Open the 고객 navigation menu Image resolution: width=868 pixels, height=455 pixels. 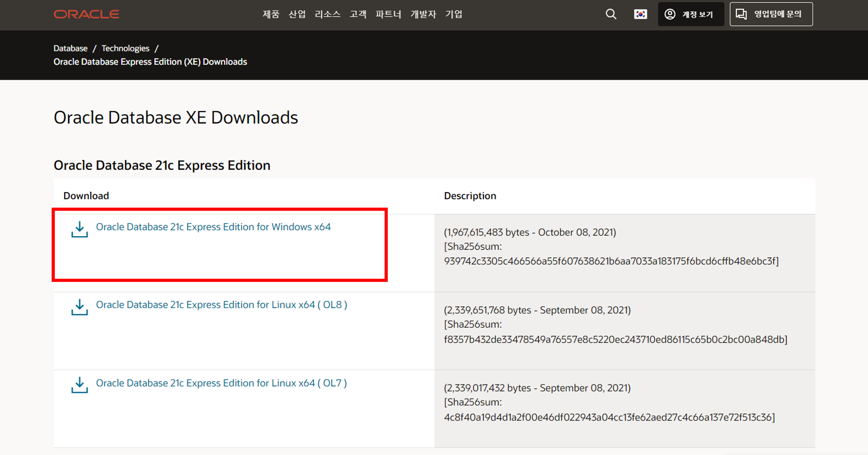[x=358, y=14]
